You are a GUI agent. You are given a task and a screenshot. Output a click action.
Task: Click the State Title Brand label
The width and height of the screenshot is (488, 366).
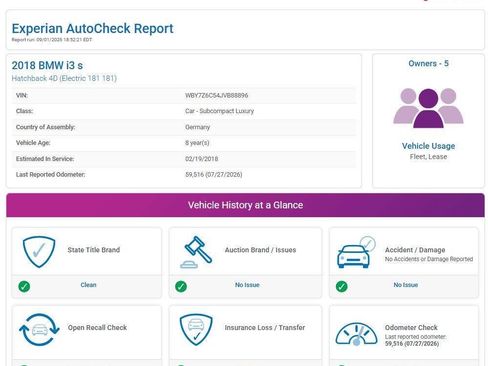94,250
